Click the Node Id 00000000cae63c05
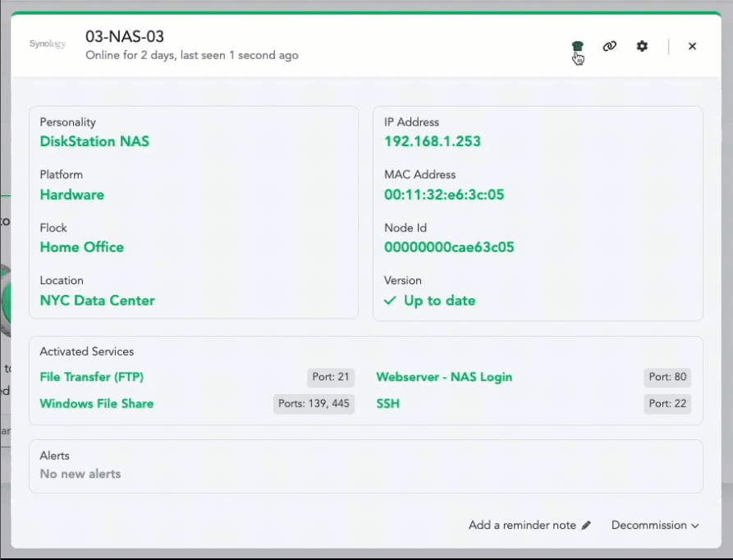This screenshot has height=560, width=733. click(449, 247)
